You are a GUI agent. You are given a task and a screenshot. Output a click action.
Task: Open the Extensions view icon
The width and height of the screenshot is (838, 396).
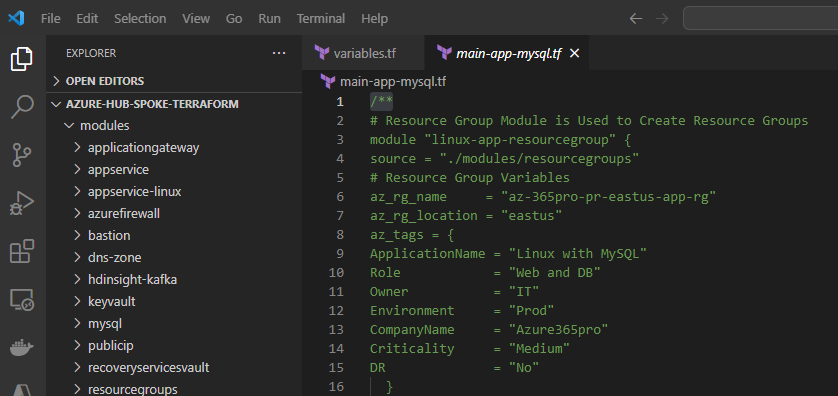point(22,251)
